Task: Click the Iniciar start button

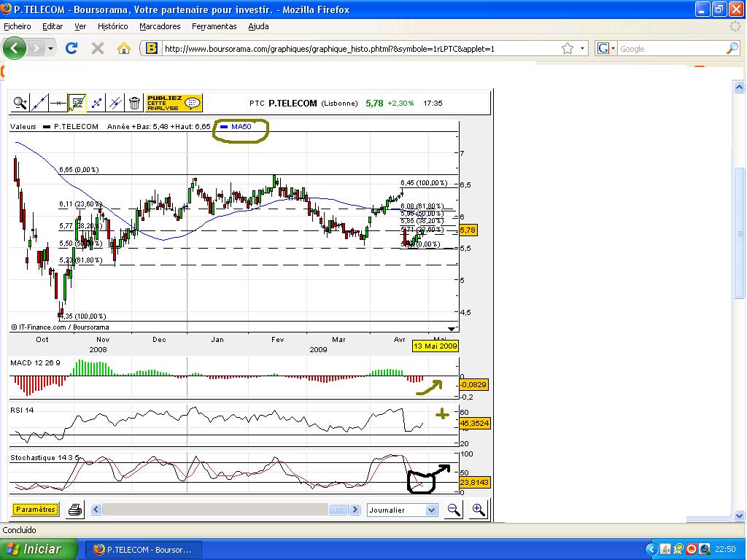Action: click(x=39, y=549)
